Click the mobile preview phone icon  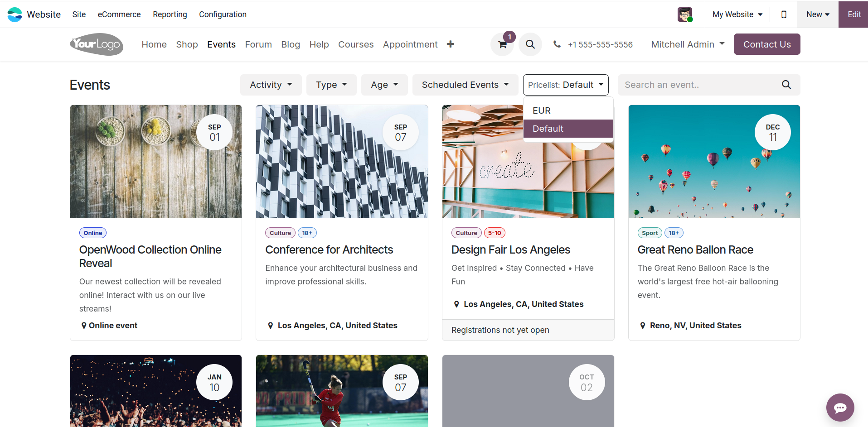coord(784,14)
